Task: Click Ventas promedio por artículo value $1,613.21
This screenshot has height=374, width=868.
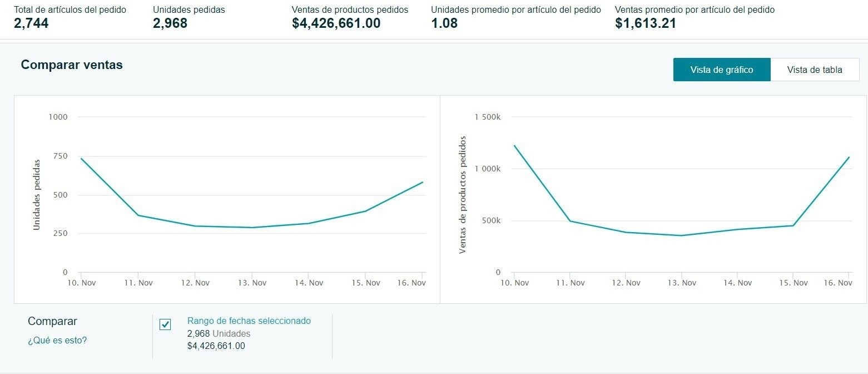Action: (x=645, y=23)
